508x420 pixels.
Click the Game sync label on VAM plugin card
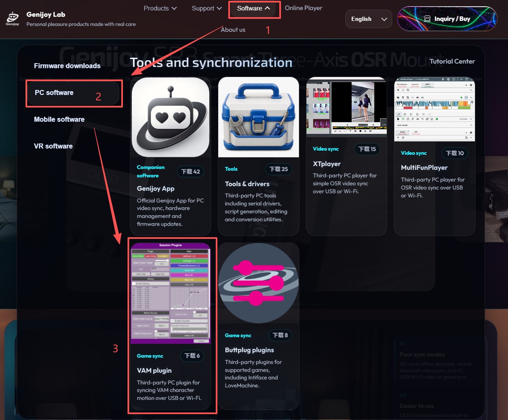(150, 356)
